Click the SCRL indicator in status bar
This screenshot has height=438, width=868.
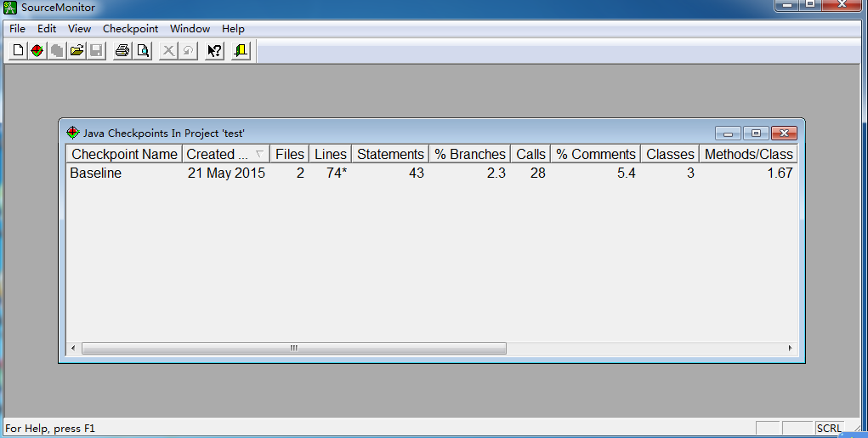(829, 428)
